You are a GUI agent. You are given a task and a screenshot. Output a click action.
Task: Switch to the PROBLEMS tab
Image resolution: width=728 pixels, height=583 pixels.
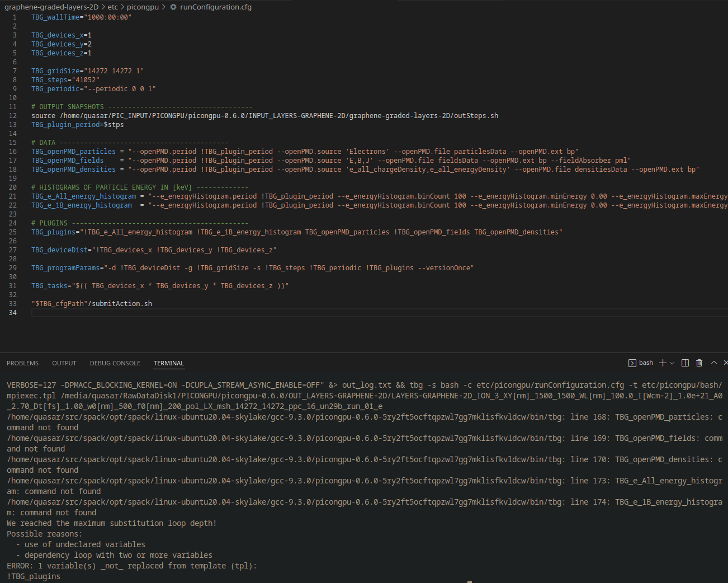[22, 363]
